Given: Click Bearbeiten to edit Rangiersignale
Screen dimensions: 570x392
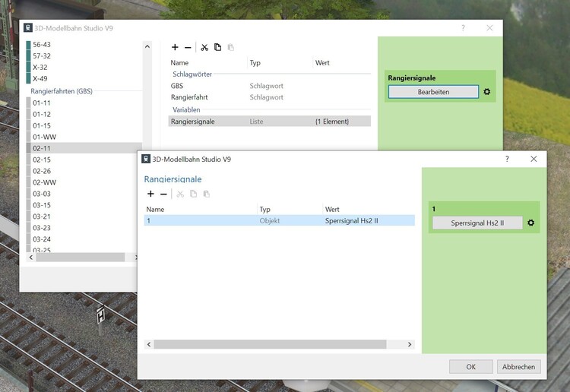Looking at the screenshot, I should (x=433, y=92).
